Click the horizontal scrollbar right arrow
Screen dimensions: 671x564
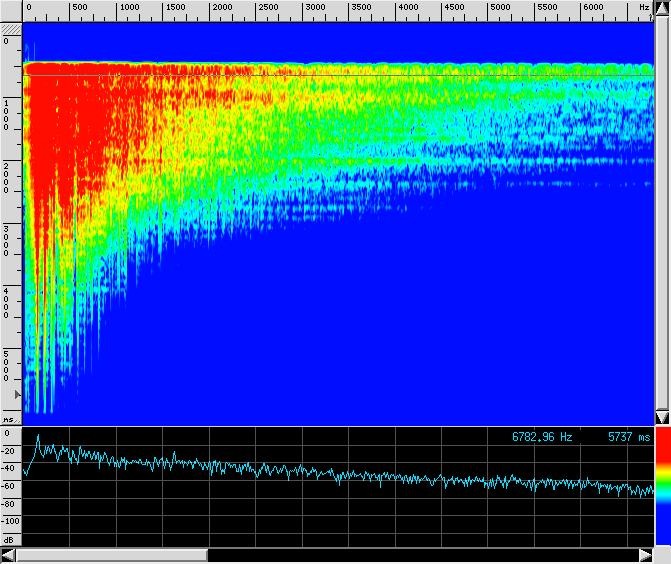coord(645,555)
